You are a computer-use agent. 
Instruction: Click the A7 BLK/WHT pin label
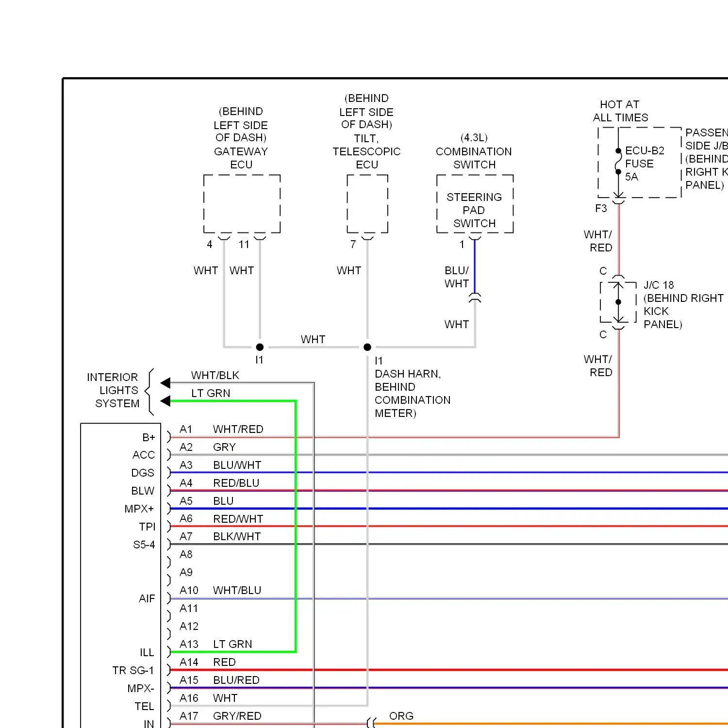coord(220,536)
